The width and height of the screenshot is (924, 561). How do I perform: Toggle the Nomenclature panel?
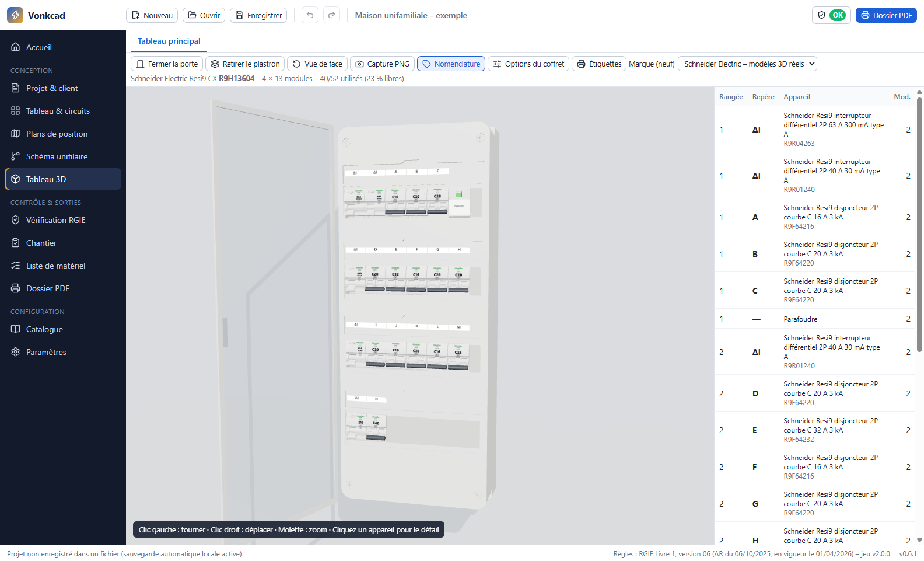coord(452,64)
